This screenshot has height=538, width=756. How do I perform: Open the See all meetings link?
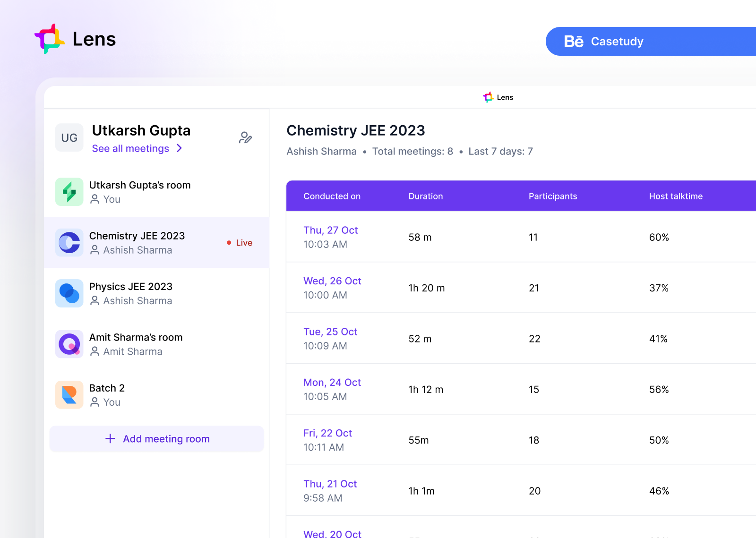(x=130, y=148)
